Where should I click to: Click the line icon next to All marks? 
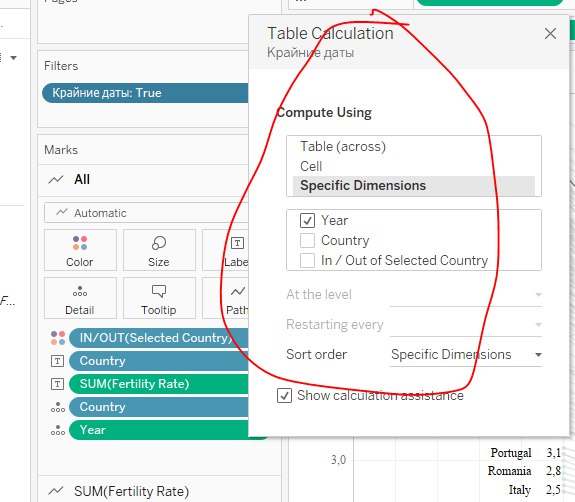tap(56, 180)
